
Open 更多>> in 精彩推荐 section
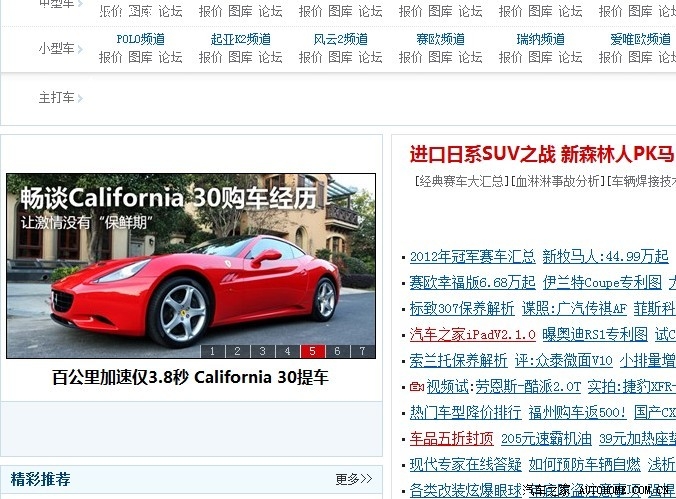(x=353, y=479)
